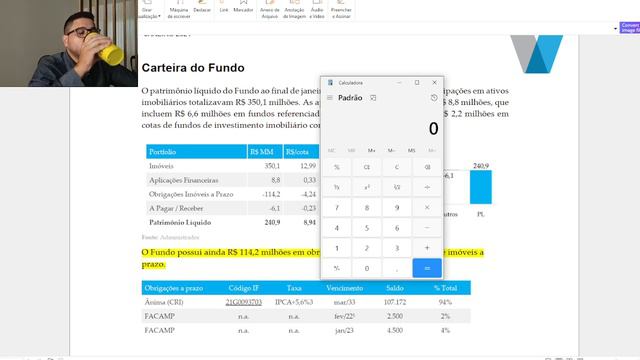640x360 pixels.
Task: Open the Preencher e Assinar tool
Action: click(x=341, y=9)
